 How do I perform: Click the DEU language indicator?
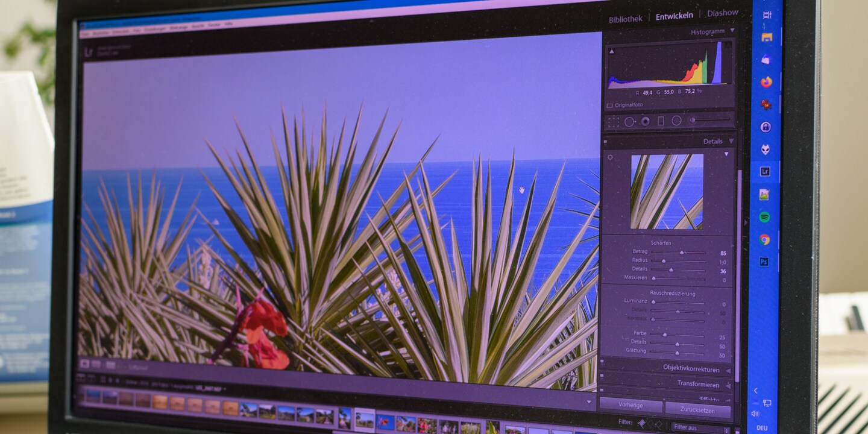tap(763, 428)
